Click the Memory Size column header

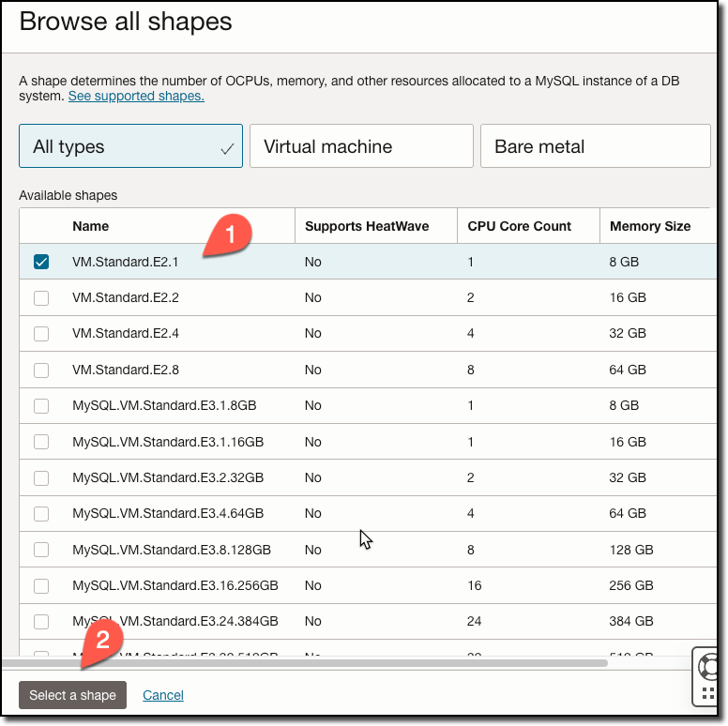tap(650, 226)
